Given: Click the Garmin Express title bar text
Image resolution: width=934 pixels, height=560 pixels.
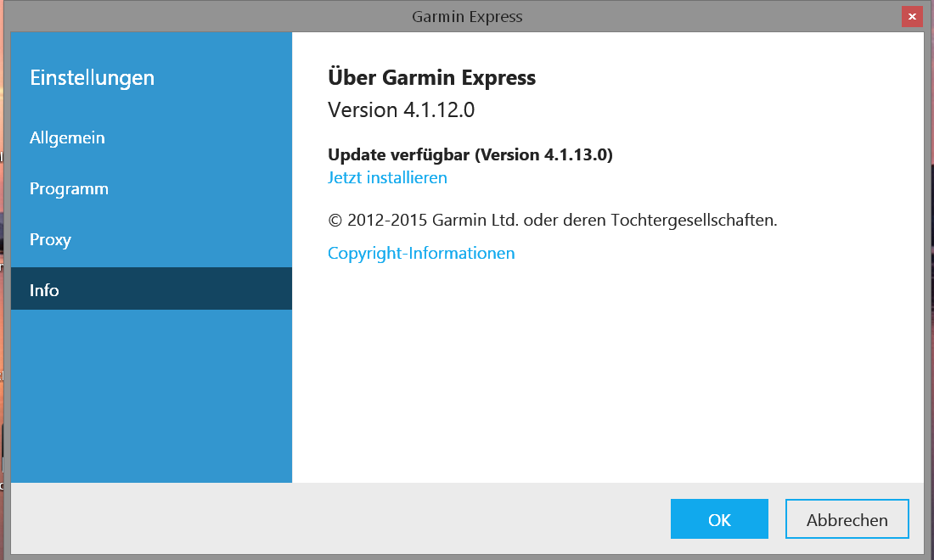Looking at the screenshot, I should (466, 17).
